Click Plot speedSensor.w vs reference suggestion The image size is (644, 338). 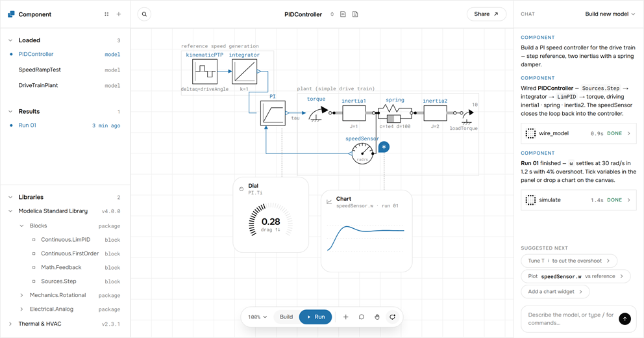point(575,276)
